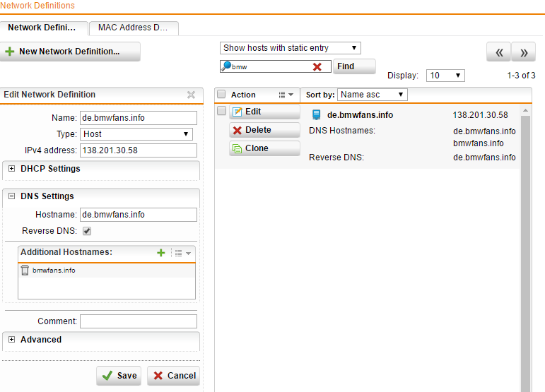
Task: Click the results list vertical scrollbar
Action: (525, 254)
